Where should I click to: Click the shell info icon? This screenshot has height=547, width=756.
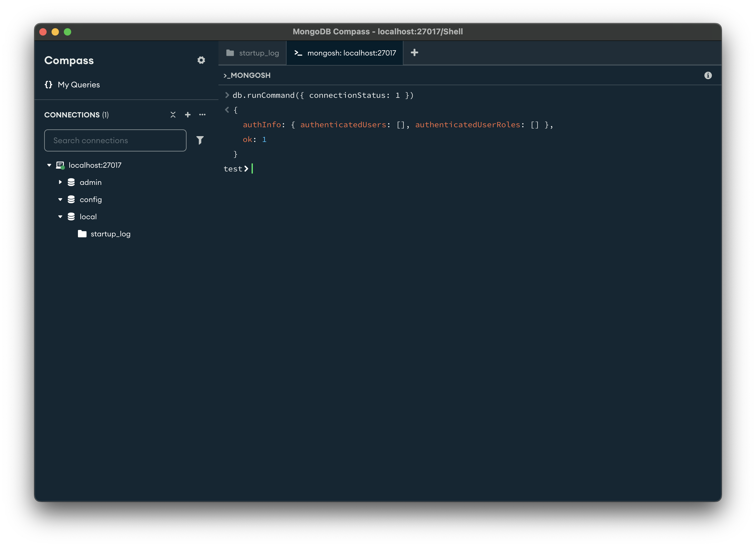(708, 76)
